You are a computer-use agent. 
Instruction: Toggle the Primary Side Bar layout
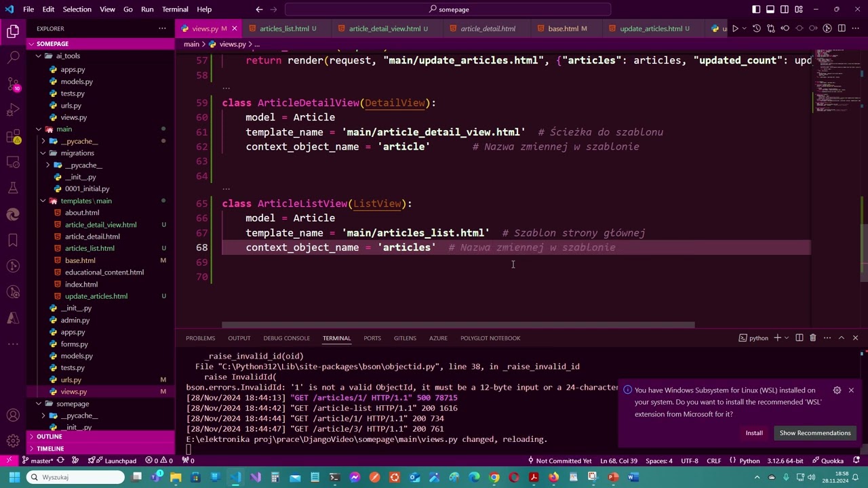pyautogui.click(x=756, y=9)
